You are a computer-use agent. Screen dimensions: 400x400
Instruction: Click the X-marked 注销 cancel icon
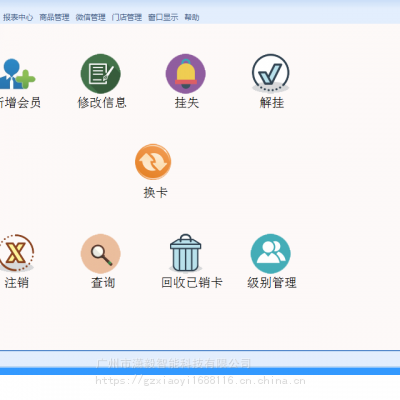pos(17,253)
